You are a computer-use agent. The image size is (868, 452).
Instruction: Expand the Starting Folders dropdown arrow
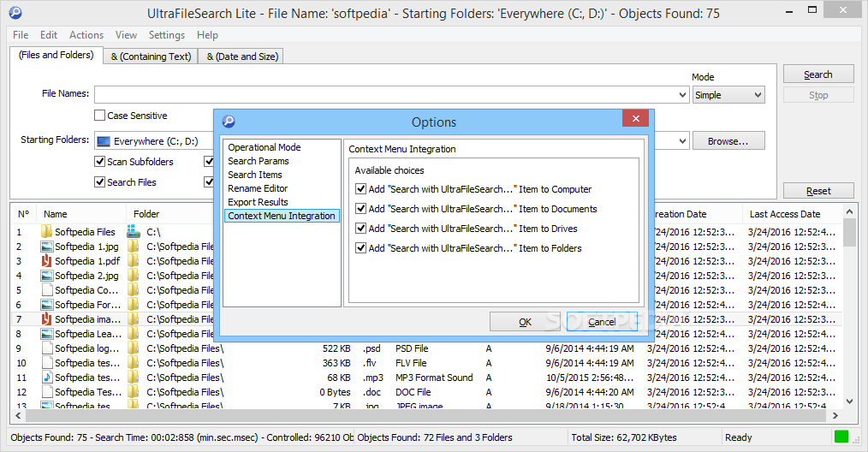click(682, 140)
